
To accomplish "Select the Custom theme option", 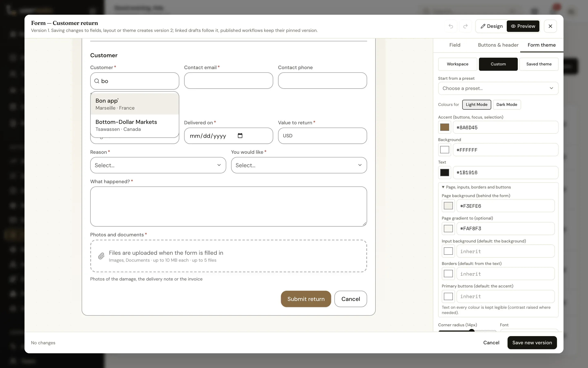I will [x=498, y=64].
